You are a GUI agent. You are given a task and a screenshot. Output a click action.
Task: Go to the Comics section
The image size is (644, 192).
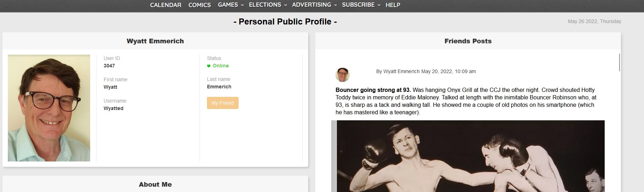(200, 5)
